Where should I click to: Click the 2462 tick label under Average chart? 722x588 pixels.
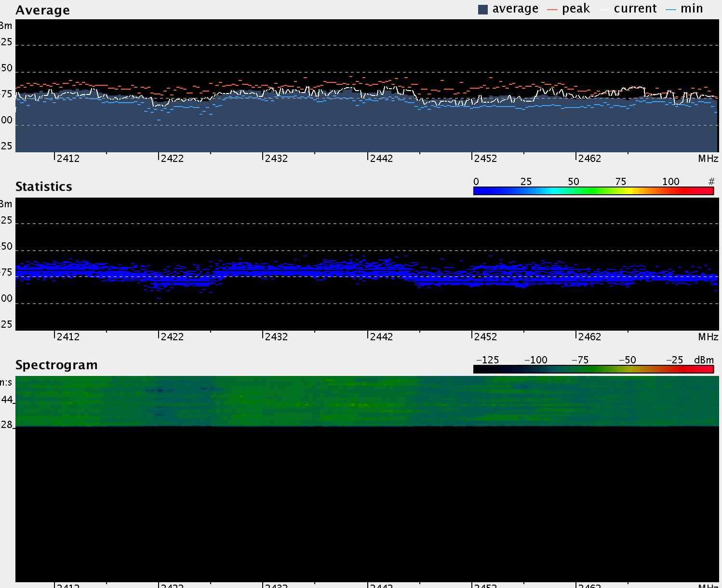[x=589, y=159]
